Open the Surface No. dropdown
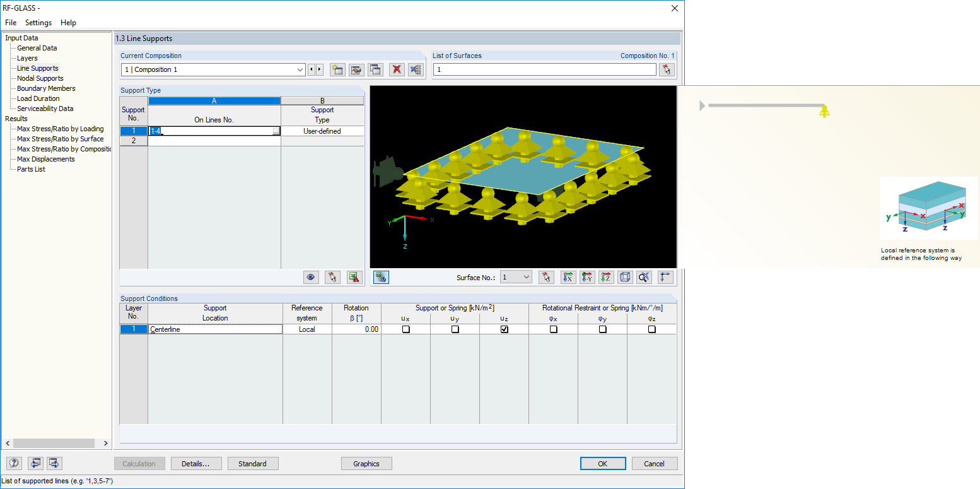This screenshot has width=980, height=489. 527,277
